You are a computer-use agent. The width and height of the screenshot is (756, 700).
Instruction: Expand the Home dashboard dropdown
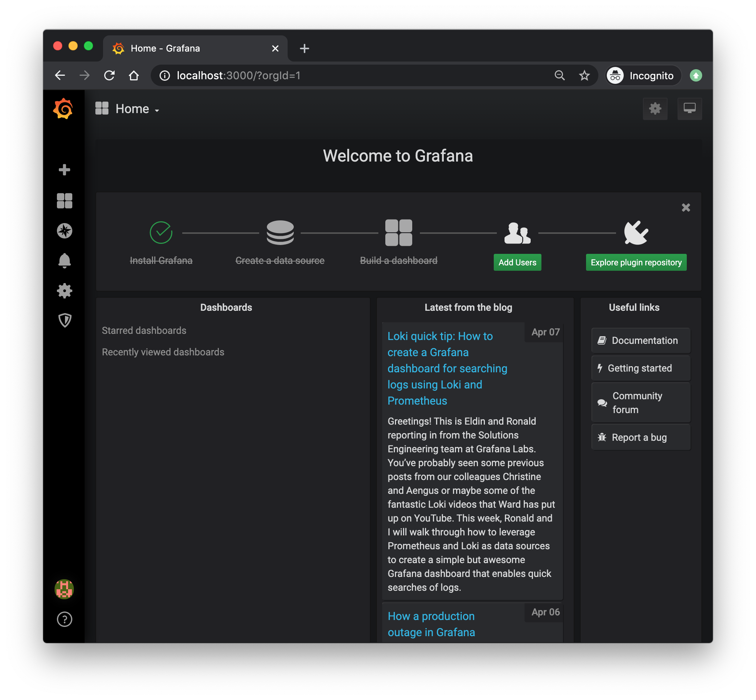127,109
